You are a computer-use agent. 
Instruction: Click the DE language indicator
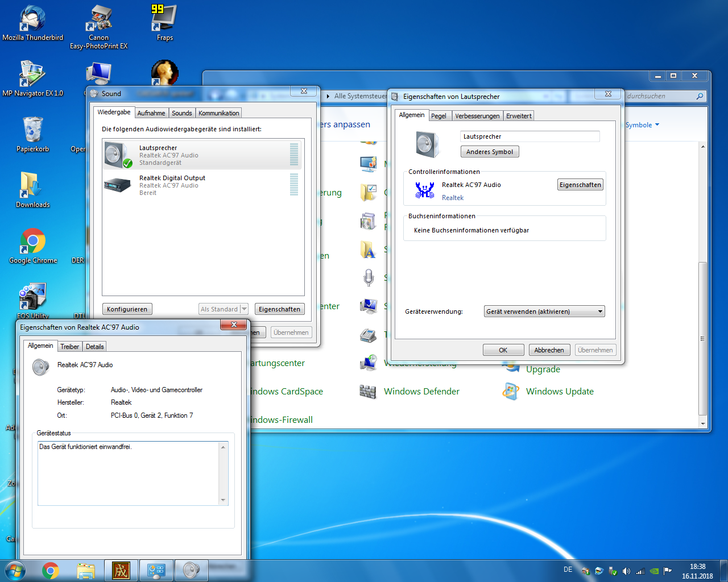tap(568, 569)
